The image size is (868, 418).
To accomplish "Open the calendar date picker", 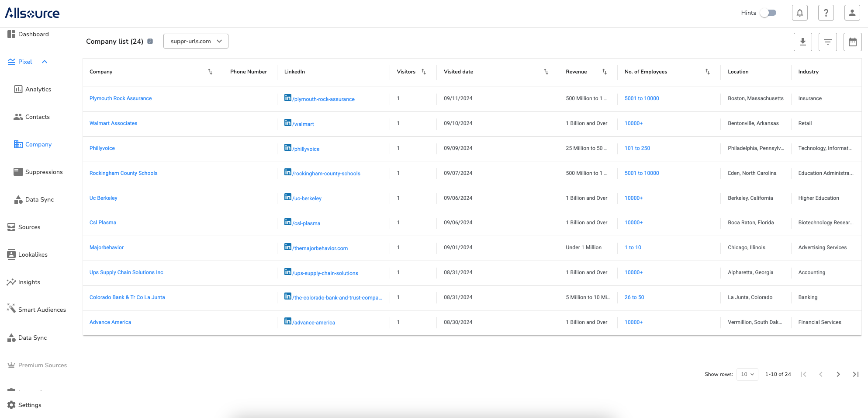I will [x=852, y=42].
